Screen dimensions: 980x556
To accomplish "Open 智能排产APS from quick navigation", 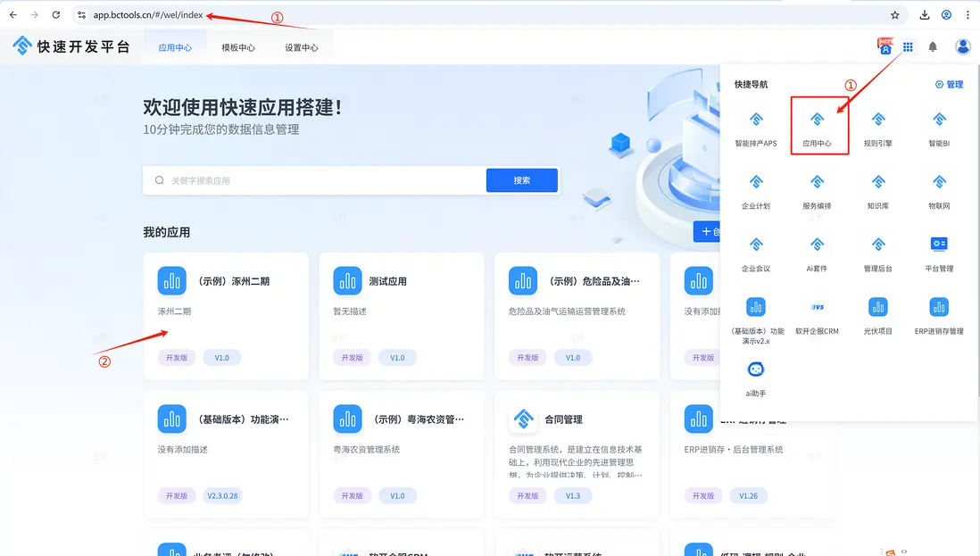I will [755, 125].
